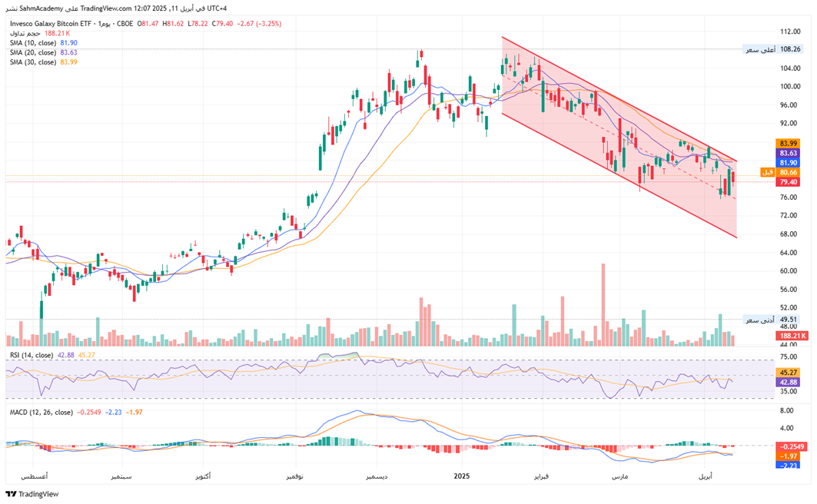Click the 72.00 price axis label
The height and width of the screenshot is (504, 817).
click(x=789, y=216)
